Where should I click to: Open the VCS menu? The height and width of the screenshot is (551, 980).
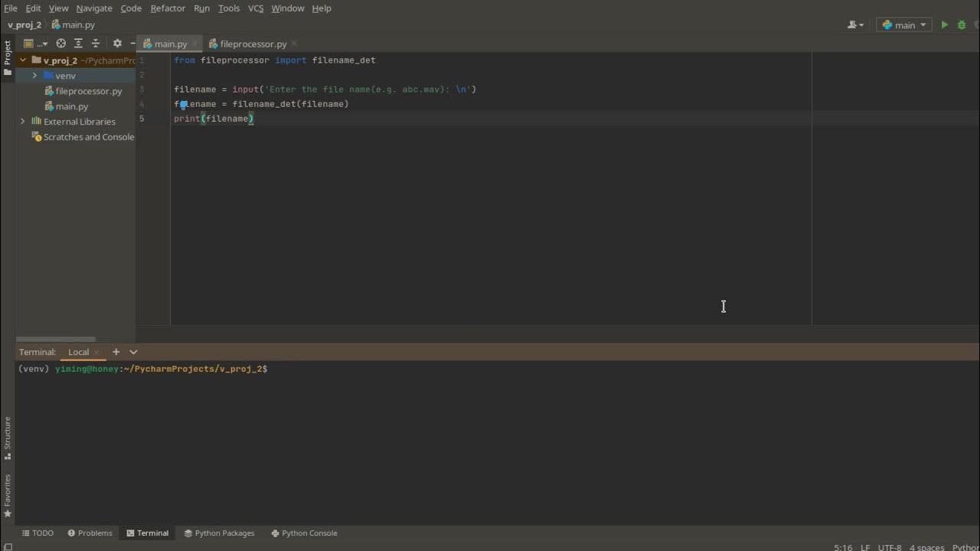point(256,8)
